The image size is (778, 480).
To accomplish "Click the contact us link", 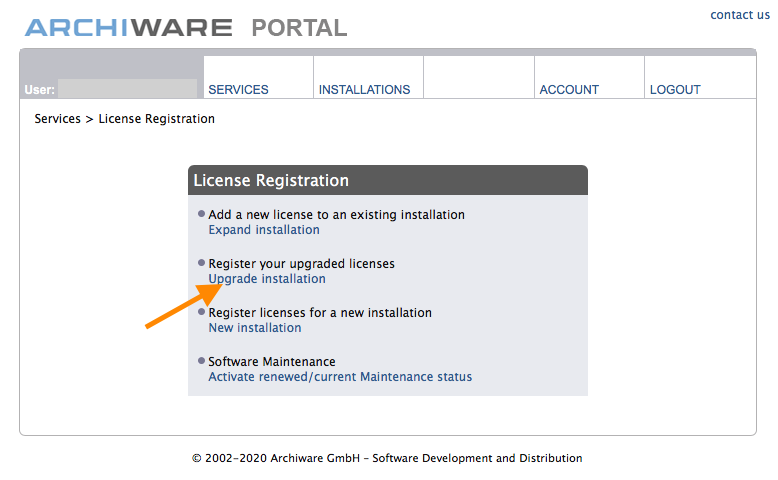I will 740,15.
